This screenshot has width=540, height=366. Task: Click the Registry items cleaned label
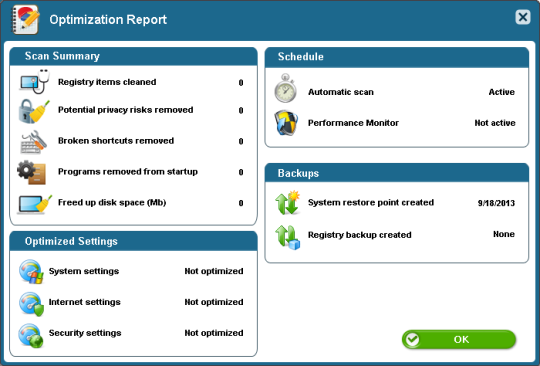[x=107, y=82]
